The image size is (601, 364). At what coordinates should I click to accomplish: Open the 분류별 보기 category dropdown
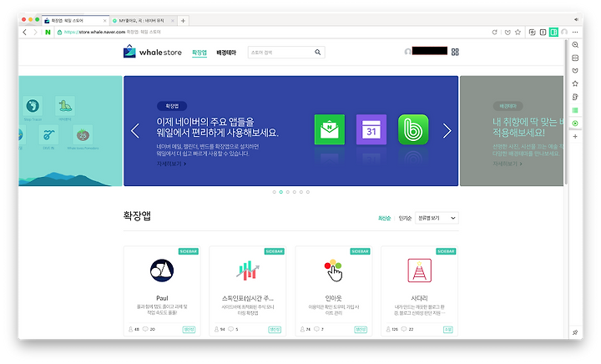(437, 218)
